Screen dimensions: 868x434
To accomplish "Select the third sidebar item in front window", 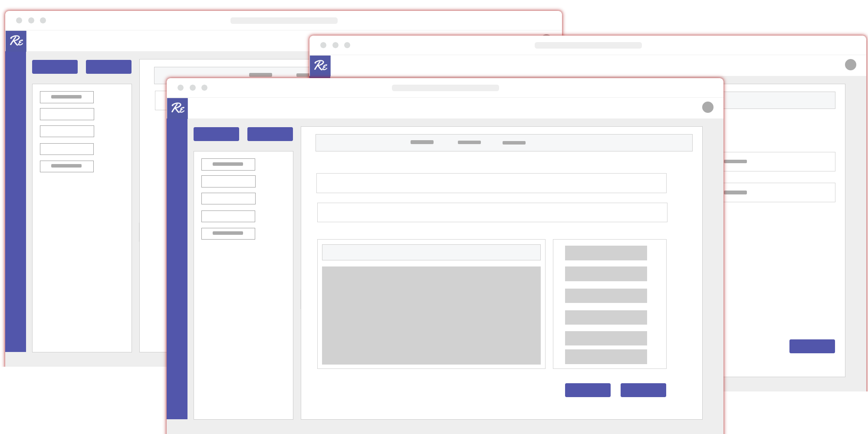I will coord(228,199).
